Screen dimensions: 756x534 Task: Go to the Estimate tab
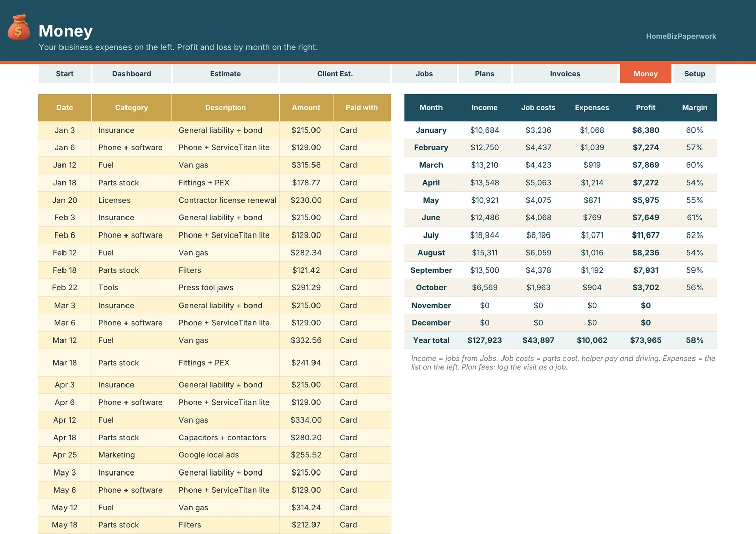tap(225, 74)
